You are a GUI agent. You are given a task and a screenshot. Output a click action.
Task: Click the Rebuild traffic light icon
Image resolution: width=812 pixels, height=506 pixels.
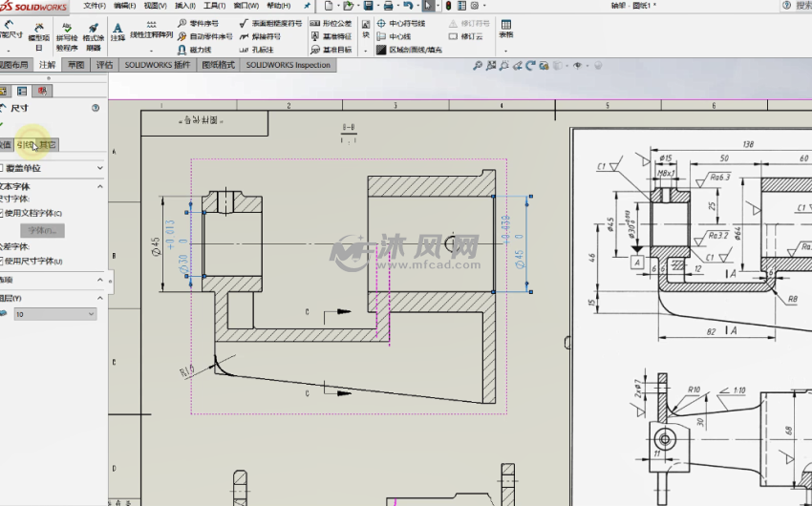coord(448,6)
